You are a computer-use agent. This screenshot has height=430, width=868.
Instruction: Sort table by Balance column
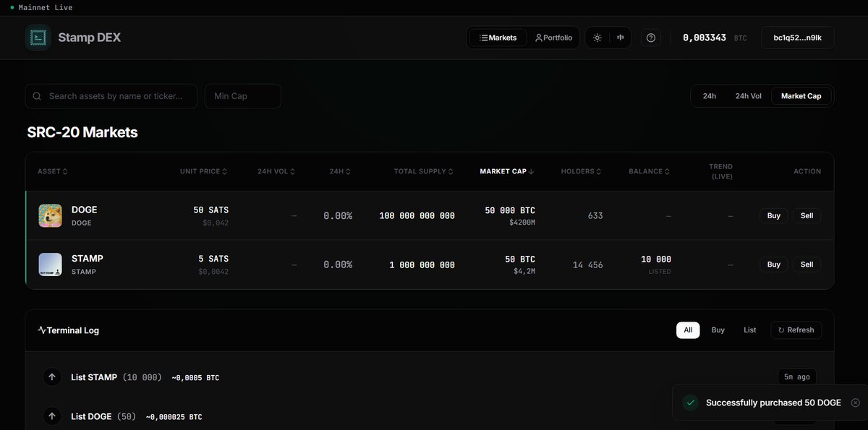tap(650, 171)
